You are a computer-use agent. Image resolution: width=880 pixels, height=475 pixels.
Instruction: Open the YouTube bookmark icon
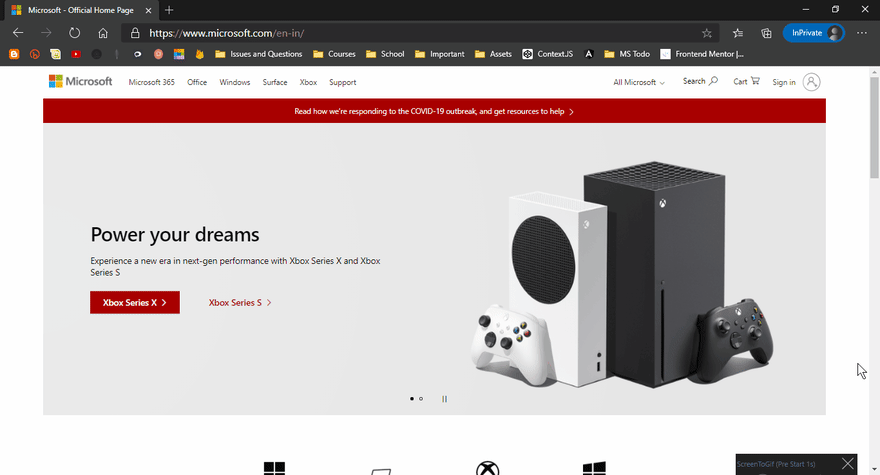pos(76,54)
